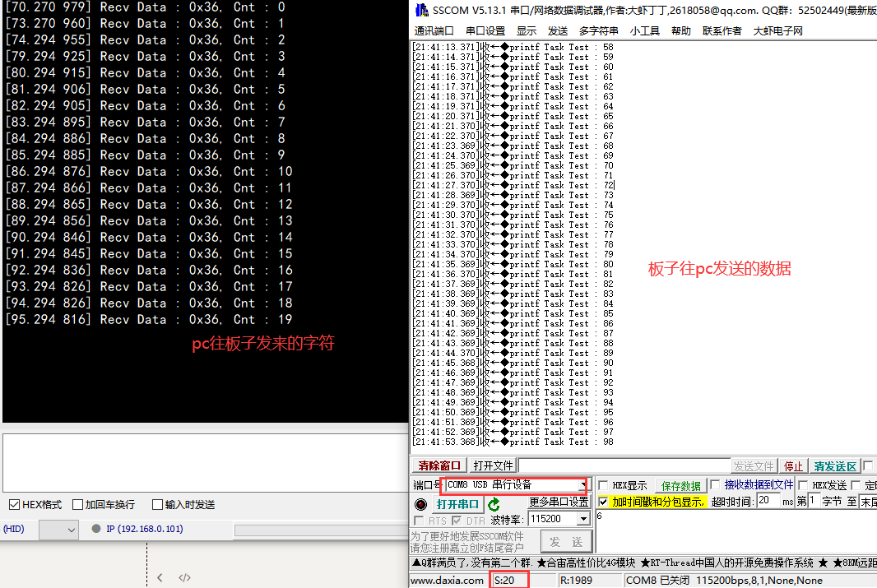Open the 115200 baud rate dropdown
Screen dimensions: 877x588
[x=583, y=519]
